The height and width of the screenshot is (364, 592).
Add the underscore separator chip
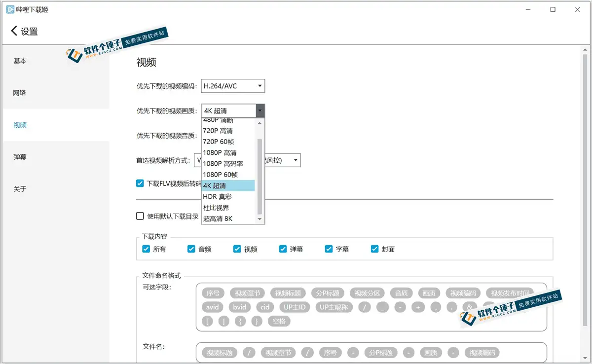pyautogui.click(x=382, y=307)
